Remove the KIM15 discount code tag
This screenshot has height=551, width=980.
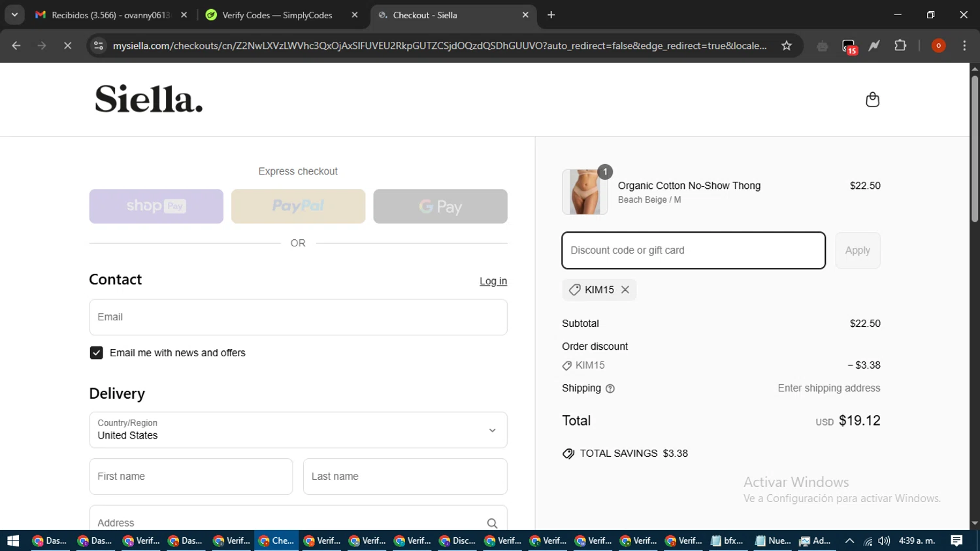625,290
